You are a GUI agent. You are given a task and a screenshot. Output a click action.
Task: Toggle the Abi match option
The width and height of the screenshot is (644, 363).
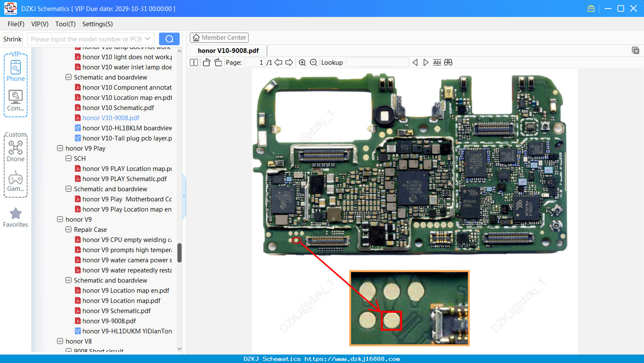pos(437,63)
